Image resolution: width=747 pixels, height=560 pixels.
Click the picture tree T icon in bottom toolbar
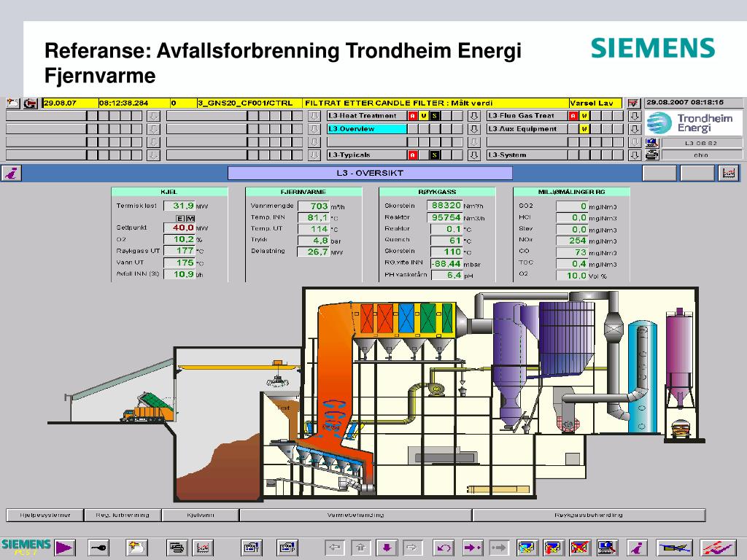(x=251, y=548)
